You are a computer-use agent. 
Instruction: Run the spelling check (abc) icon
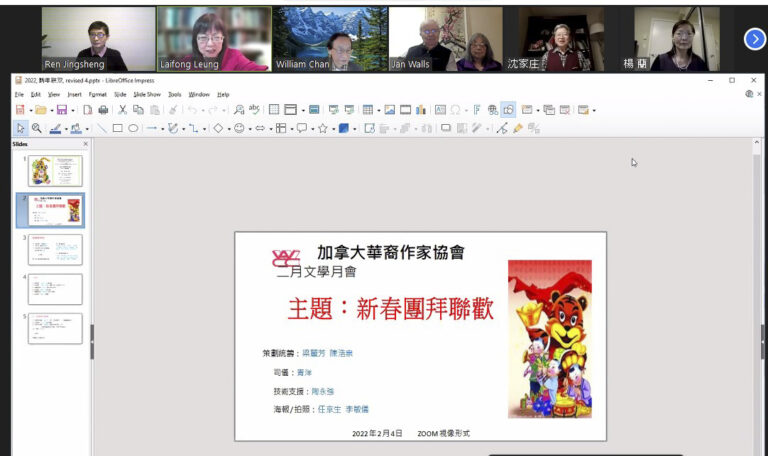pyautogui.click(x=254, y=109)
